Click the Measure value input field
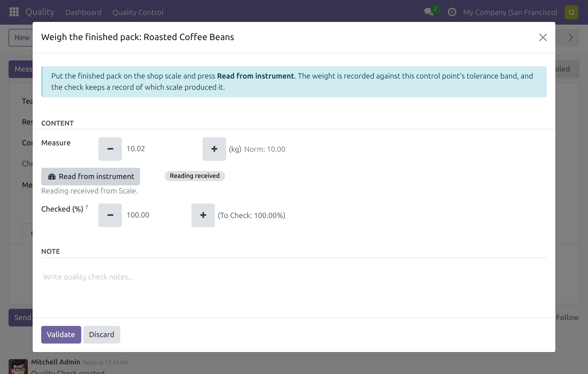This screenshot has height=374, width=588. coord(162,149)
